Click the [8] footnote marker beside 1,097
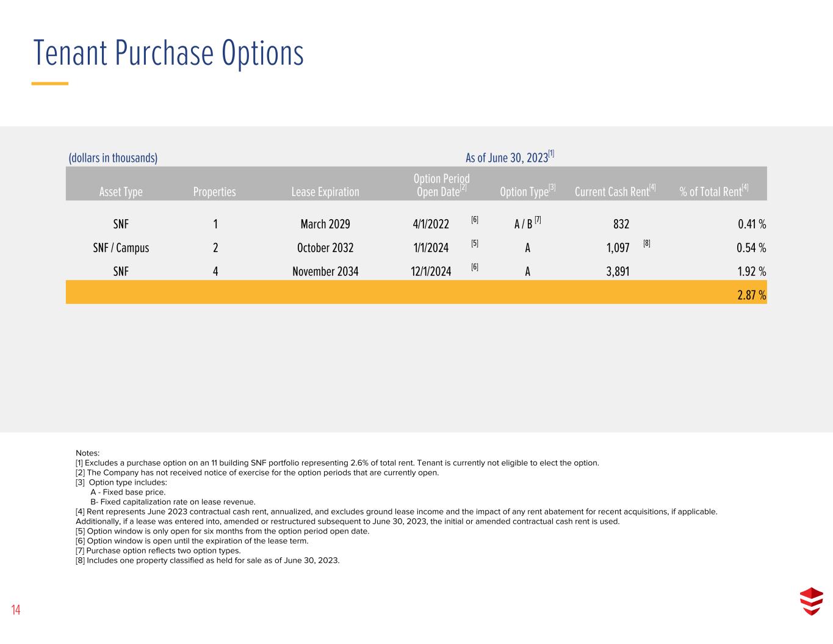This screenshot has height=644, width=833. (646, 244)
